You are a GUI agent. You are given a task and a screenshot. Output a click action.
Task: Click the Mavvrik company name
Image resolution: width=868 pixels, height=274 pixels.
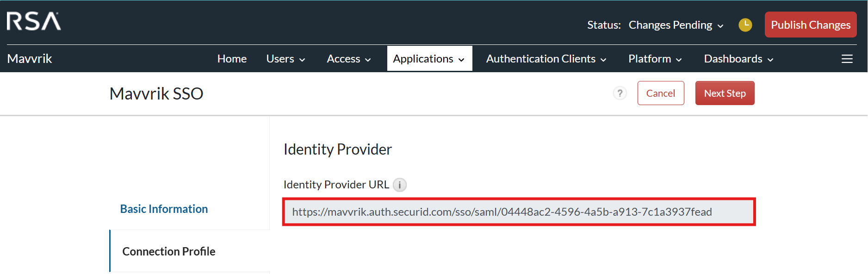tap(30, 59)
